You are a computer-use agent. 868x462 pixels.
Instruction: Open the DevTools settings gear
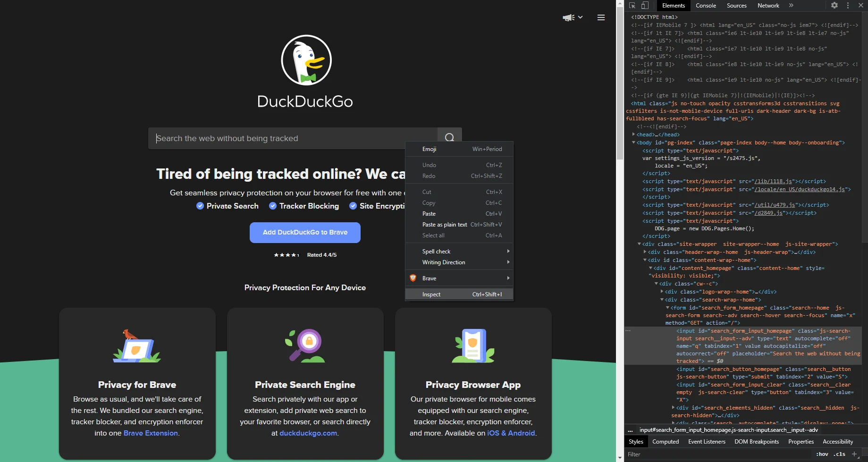tap(834, 5)
